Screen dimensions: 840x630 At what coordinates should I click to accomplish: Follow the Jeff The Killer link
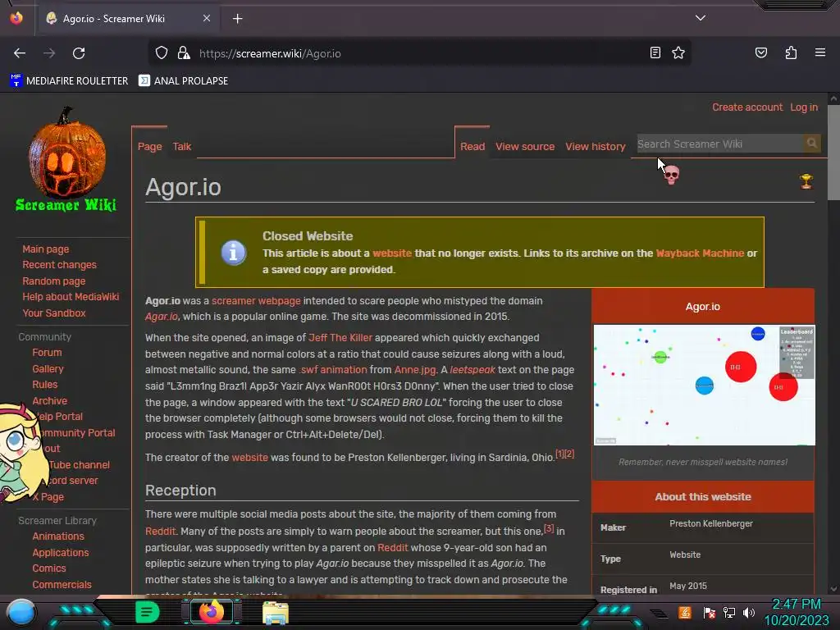[x=340, y=338]
